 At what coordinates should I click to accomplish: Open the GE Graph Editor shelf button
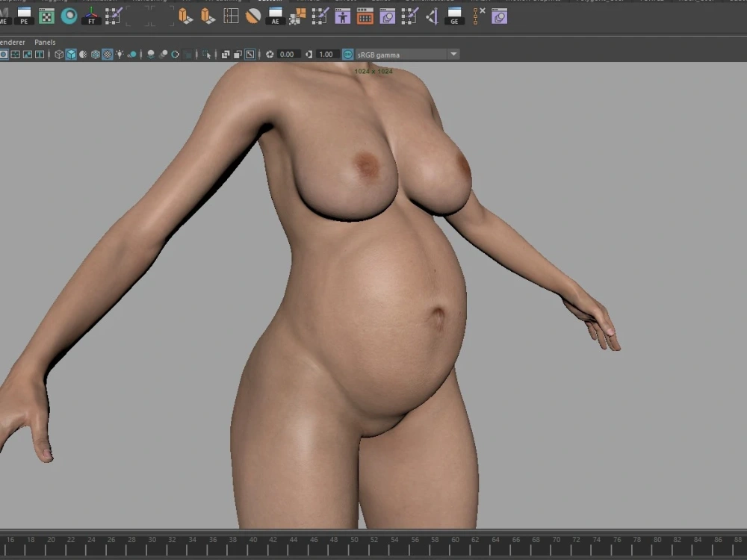click(x=454, y=16)
